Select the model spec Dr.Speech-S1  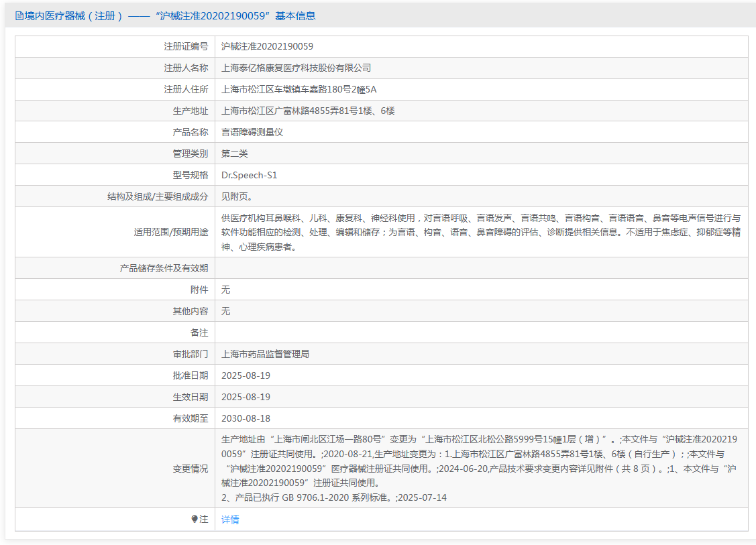249,175
